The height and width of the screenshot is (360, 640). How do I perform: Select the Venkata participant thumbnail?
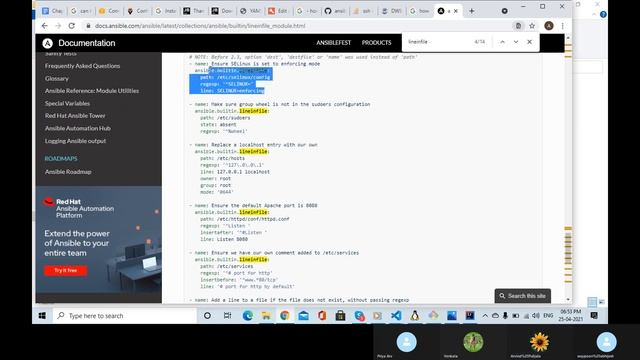tap(473, 342)
